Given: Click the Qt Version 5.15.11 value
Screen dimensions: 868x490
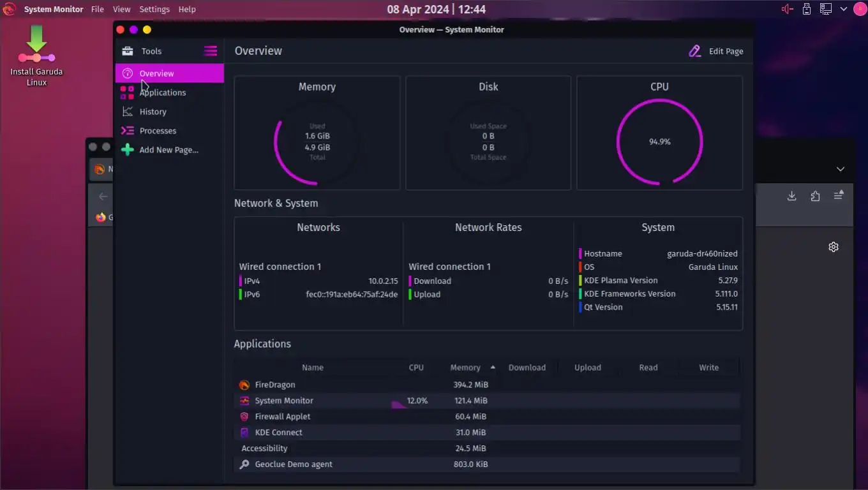Looking at the screenshot, I should point(727,307).
